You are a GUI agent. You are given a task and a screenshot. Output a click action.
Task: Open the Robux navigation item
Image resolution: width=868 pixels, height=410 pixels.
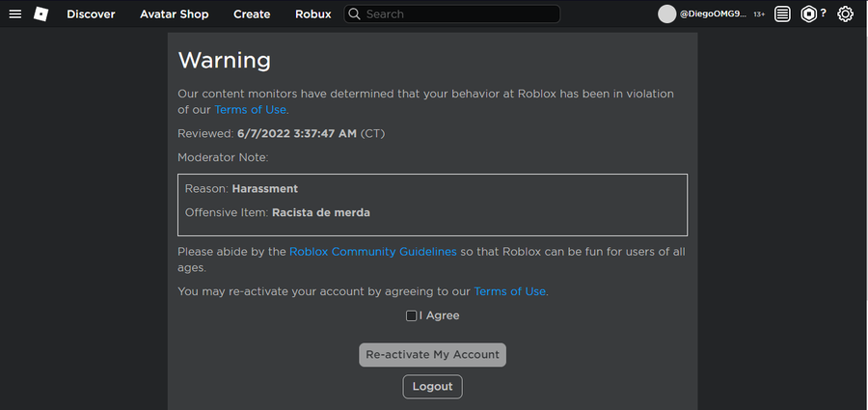tap(313, 14)
